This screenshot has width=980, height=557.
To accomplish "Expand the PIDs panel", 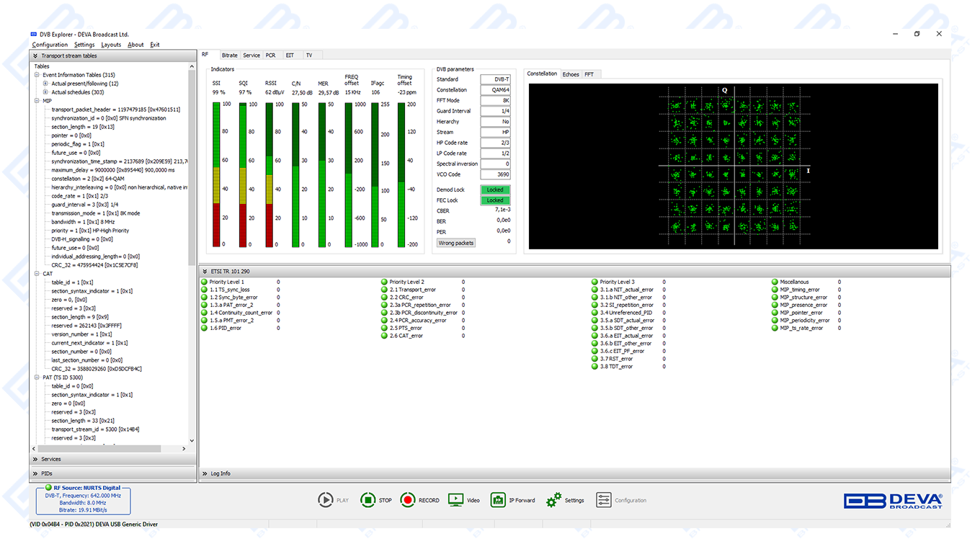I will pos(47,473).
